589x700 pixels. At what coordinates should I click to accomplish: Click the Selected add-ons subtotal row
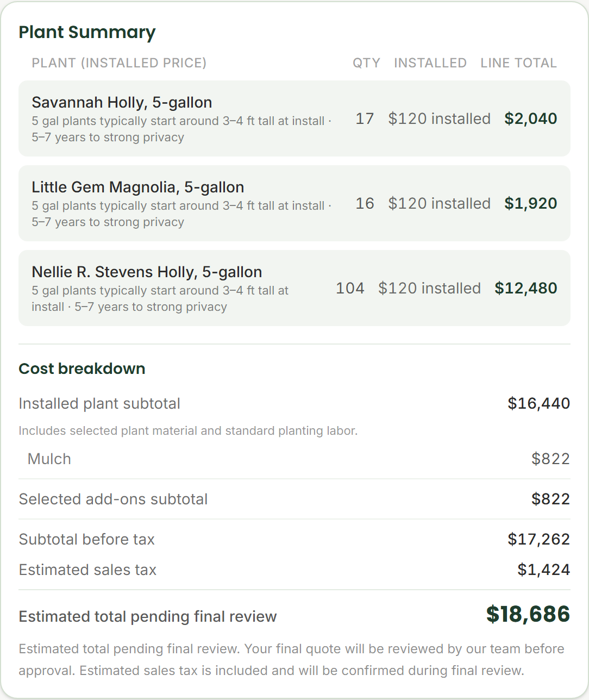pyautogui.click(x=294, y=499)
